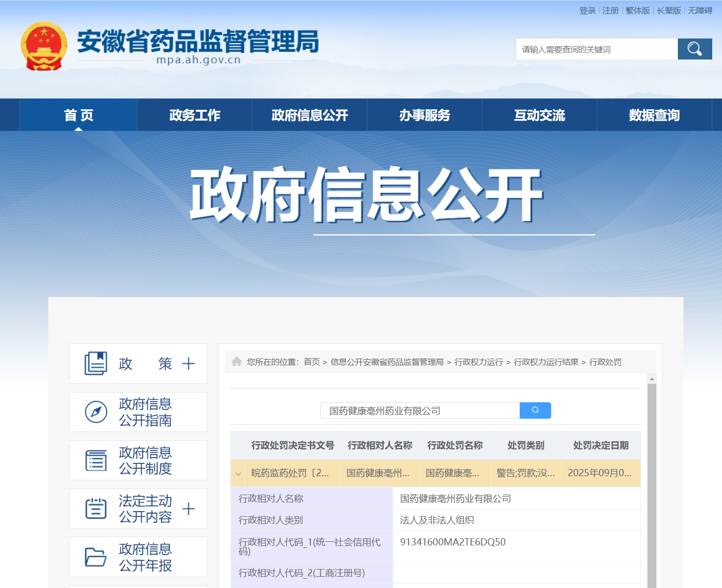Open 政府信息公开指南 sidebar item
The height and width of the screenshot is (588, 722).
139,412
